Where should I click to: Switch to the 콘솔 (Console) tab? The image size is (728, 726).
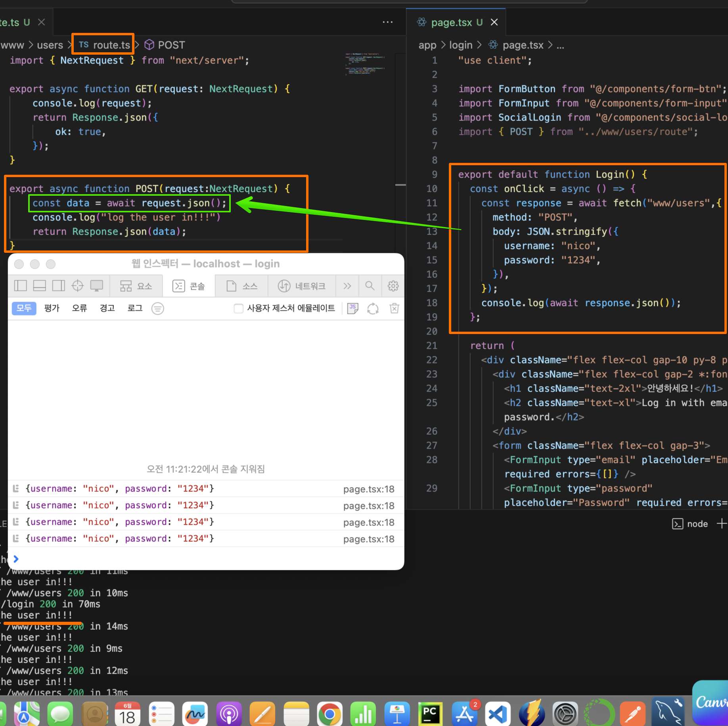pos(189,286)
